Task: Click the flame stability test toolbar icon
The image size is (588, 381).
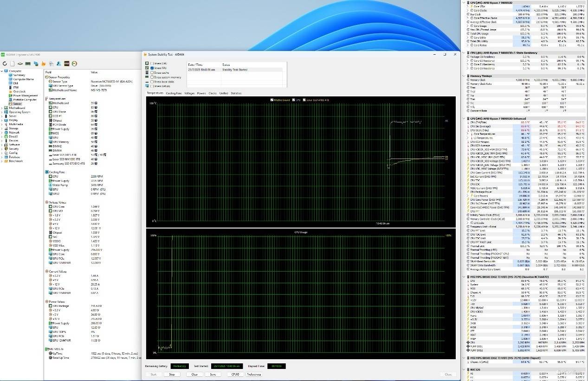Action: coord(43,63)
